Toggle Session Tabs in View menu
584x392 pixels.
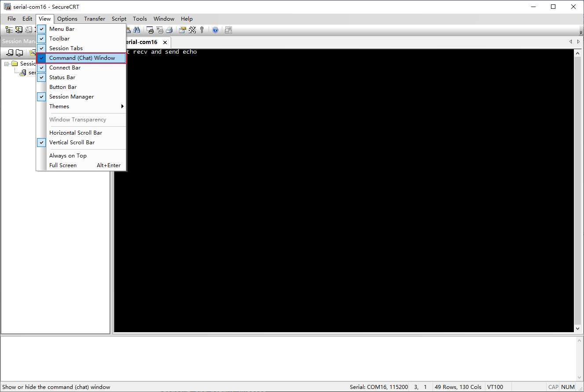pyautogui.click(x=81, y=48)
